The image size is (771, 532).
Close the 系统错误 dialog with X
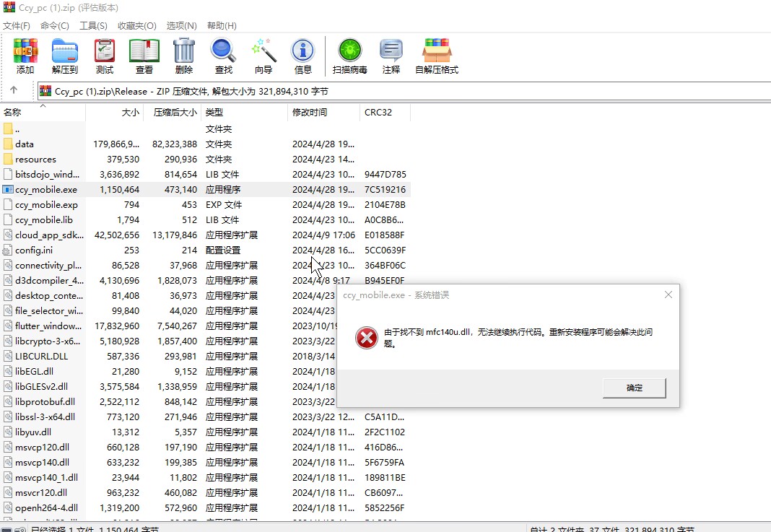[x=668, y=295]
